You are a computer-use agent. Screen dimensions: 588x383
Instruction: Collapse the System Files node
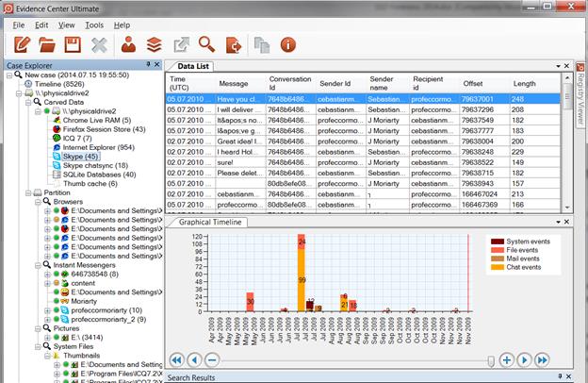click(x=38, y=346)
